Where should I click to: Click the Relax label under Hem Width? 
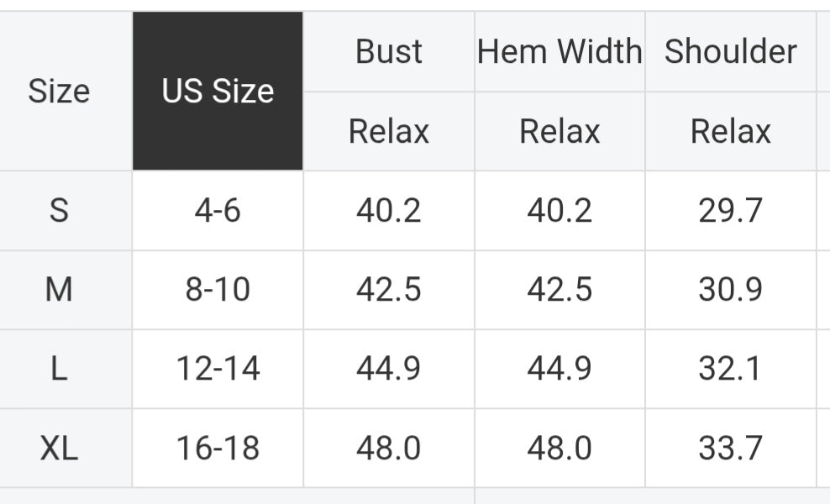point(559,131)
